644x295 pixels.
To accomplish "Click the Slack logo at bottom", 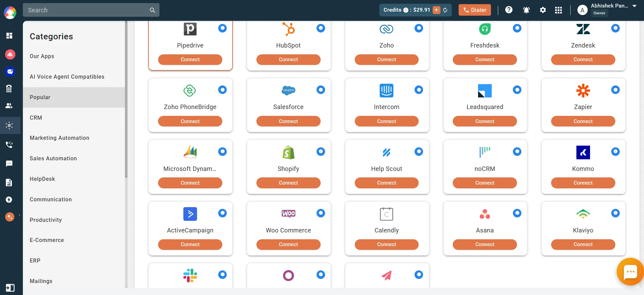I will [x=190, y=276].
